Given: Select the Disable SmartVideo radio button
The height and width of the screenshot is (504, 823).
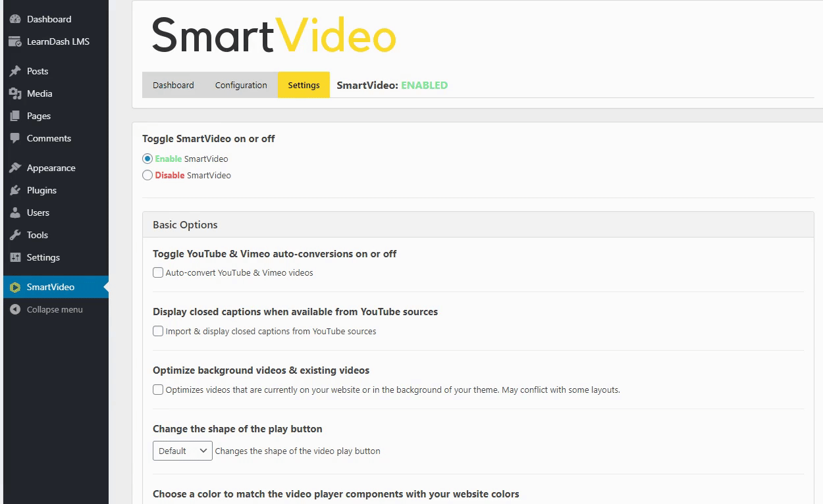Looking at the screenshot, I should click(147, 175).
